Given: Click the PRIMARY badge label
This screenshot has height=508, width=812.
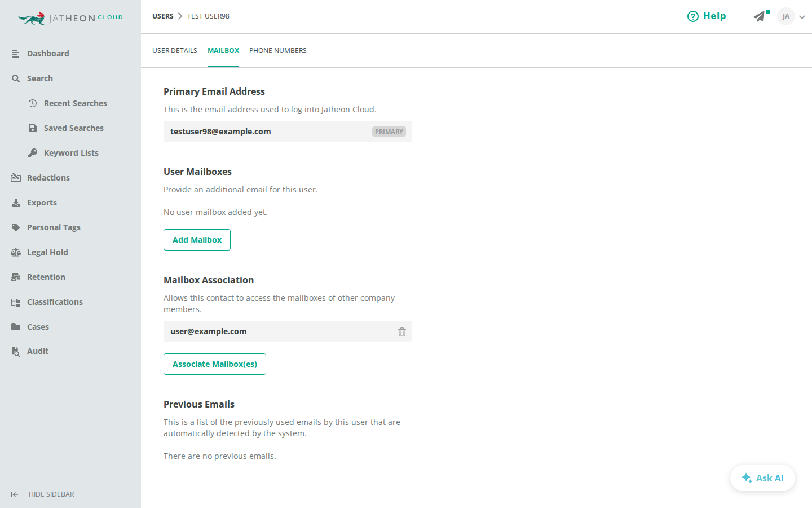Looking at the screenshot, I should click(x=389, y=132).
